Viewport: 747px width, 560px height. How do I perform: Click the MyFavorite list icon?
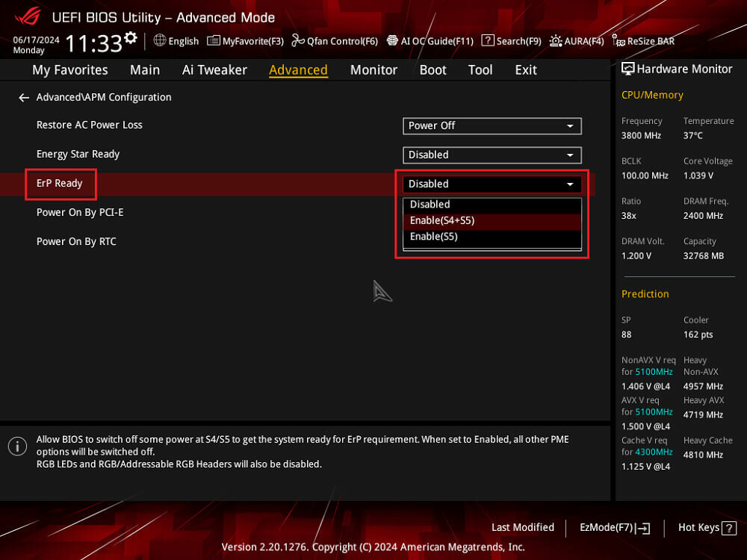pos(214,41)
